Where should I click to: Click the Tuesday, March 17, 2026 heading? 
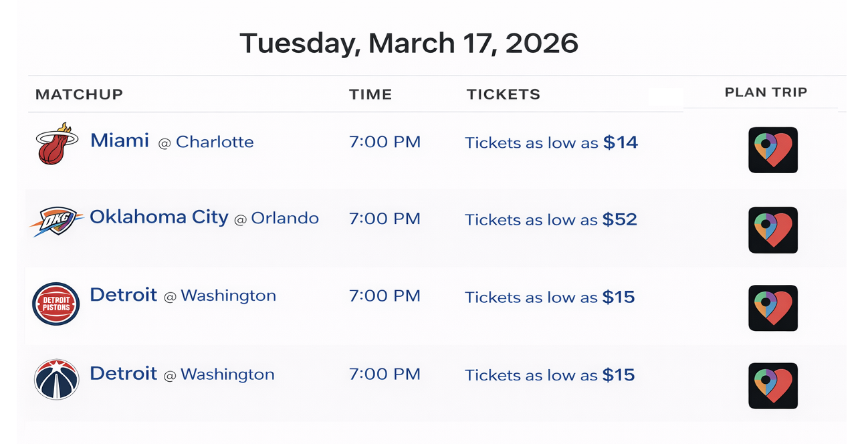(x=409, y=43)
